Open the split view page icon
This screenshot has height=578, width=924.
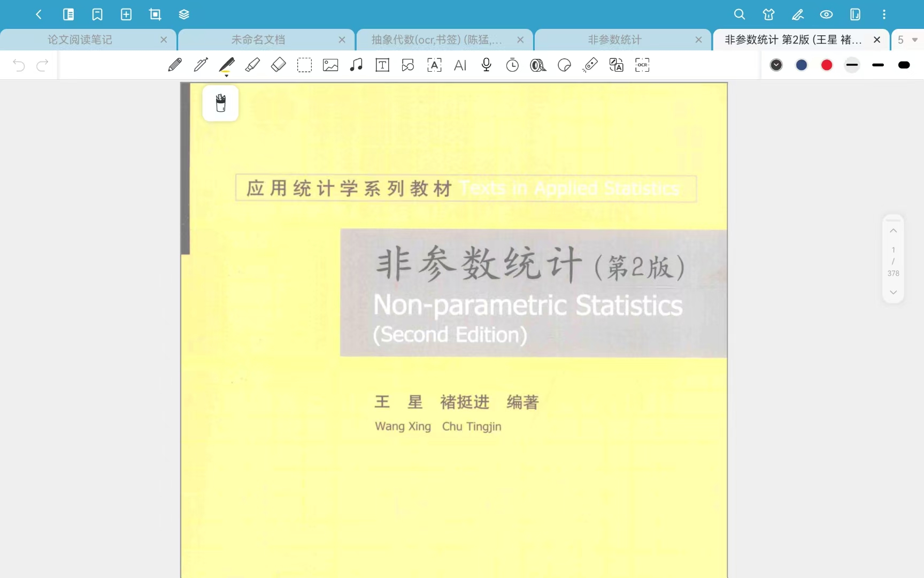[856, 14]
